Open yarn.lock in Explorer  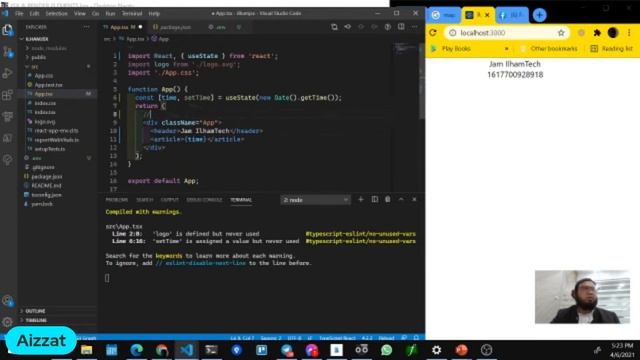pyautogui.click(x=42, y=204)
